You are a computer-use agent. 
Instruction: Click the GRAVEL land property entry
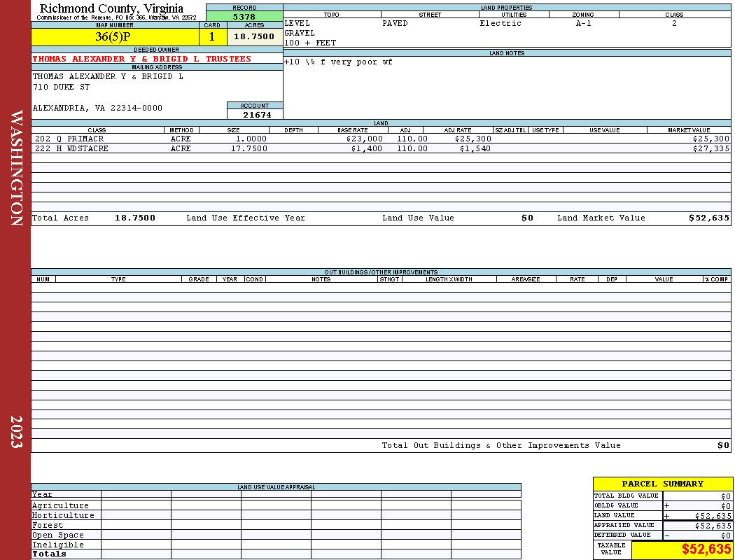(x=300, y=34)
